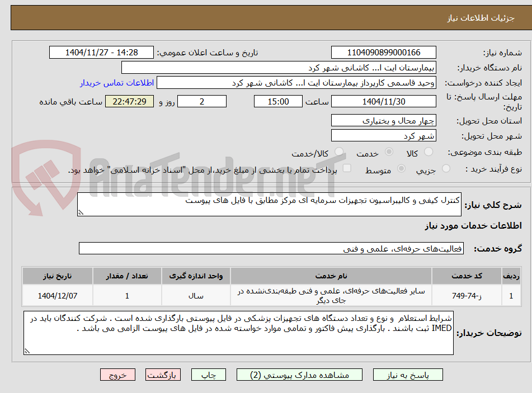Click the deadline date field 1404/11/30

[x=383, y=101]
